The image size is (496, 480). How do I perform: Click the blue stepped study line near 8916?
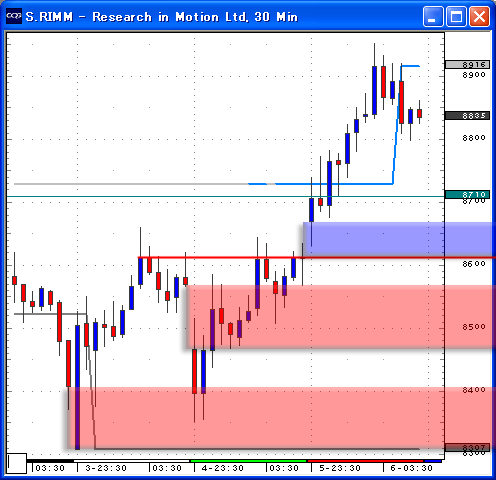(410, 66)
